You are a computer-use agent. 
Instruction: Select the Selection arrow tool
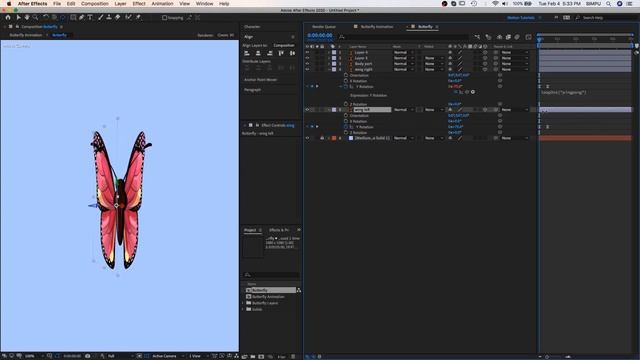(18, 18)
